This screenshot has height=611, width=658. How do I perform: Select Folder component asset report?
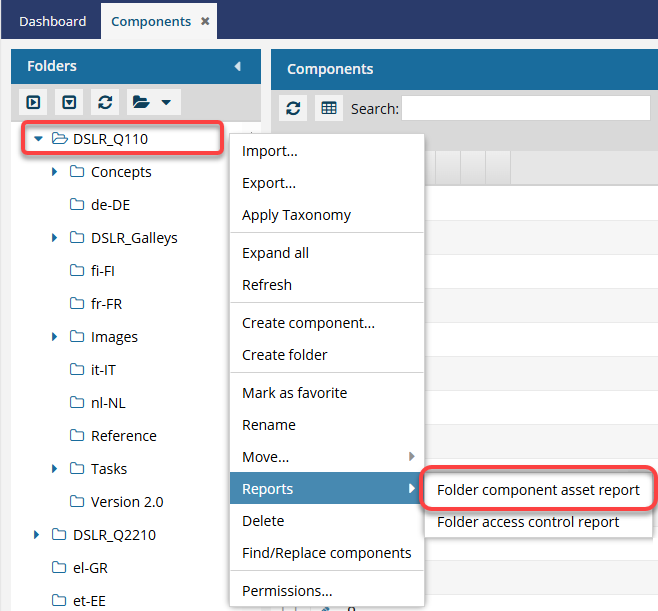[538, 490]
